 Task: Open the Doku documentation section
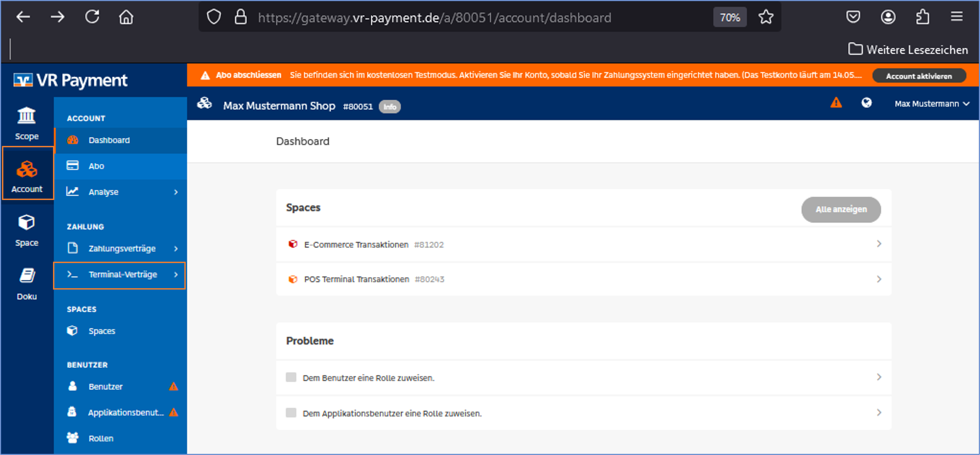[x=26, y=284]
